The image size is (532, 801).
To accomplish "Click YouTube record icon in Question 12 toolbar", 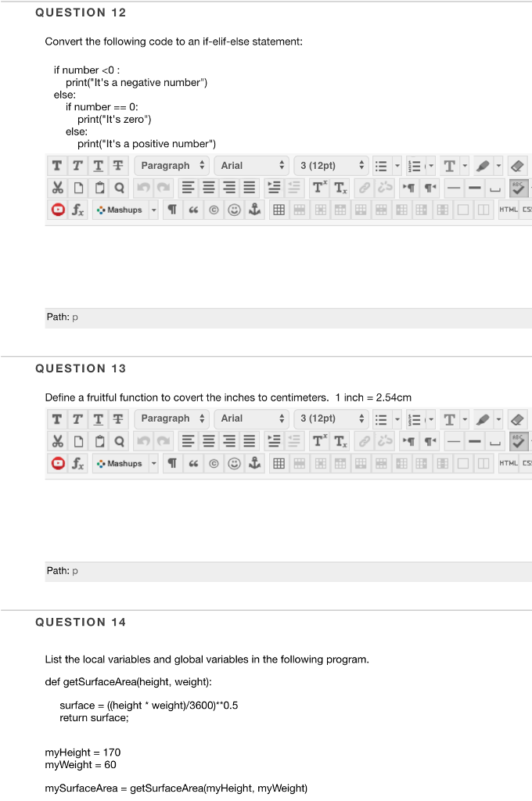I will [x=58, y=210].
